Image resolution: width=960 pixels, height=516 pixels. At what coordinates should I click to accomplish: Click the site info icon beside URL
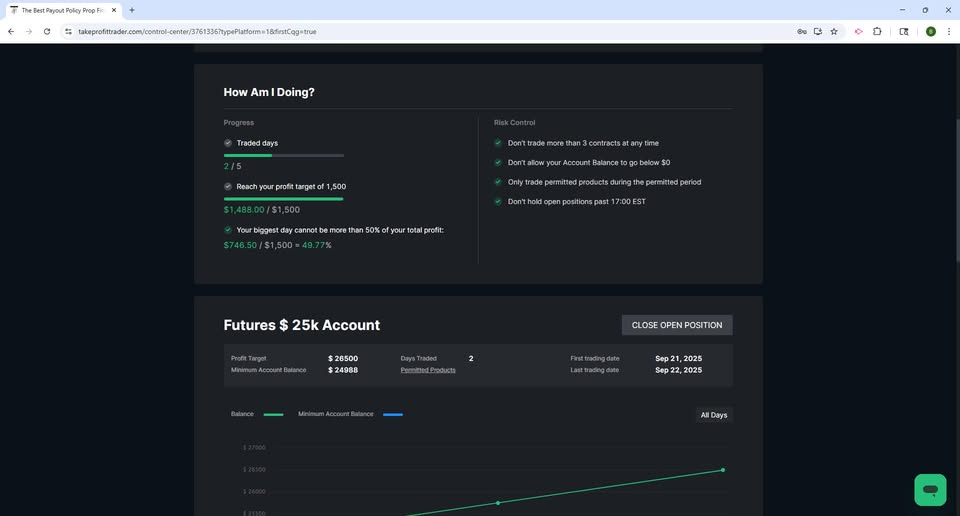(x=68, y=31)
